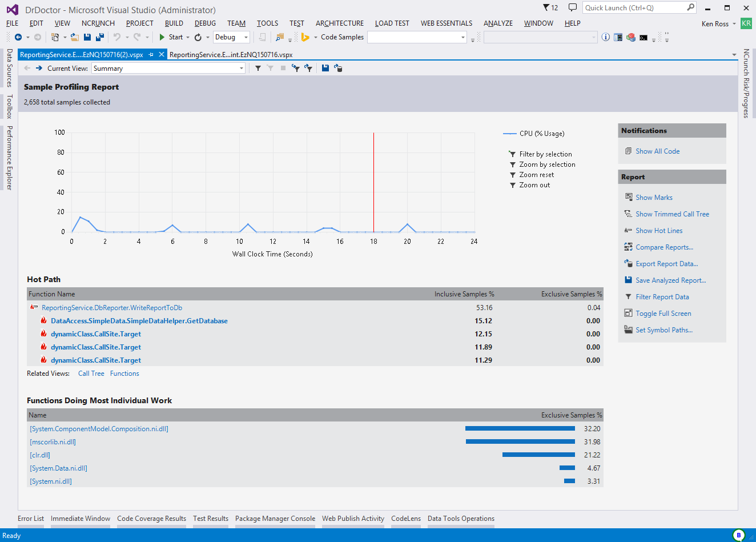Expand the Debug configuration dropdown

coord(246,37)
